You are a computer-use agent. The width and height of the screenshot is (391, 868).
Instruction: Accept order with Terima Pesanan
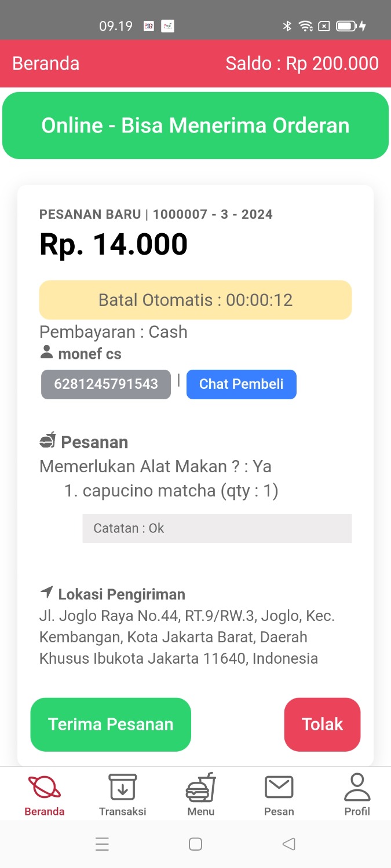click(111, 724)
